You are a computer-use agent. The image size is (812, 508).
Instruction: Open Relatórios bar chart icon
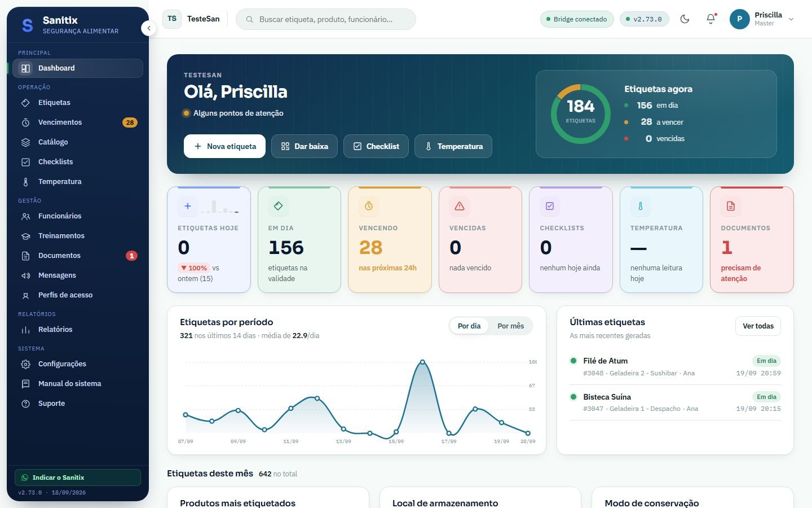(25, 330)
